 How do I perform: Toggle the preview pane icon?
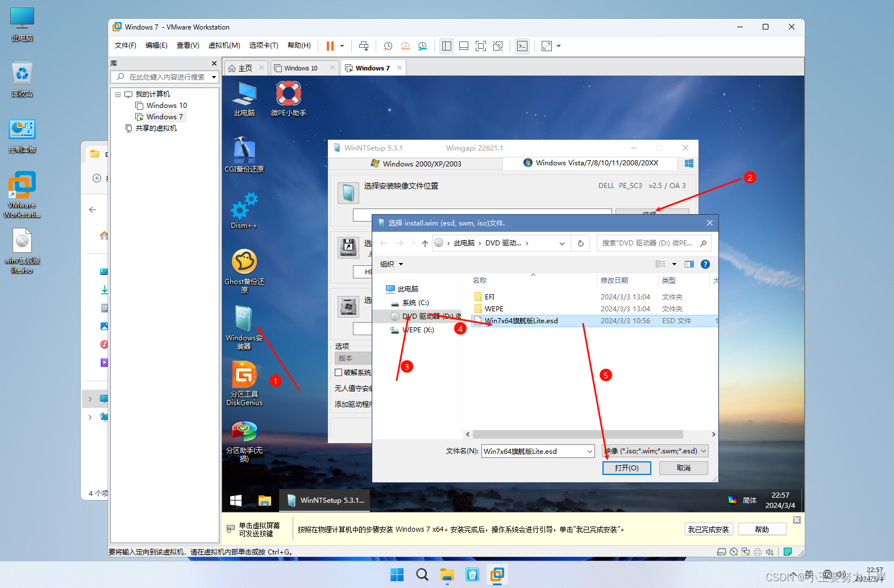[x=689, y=264]
